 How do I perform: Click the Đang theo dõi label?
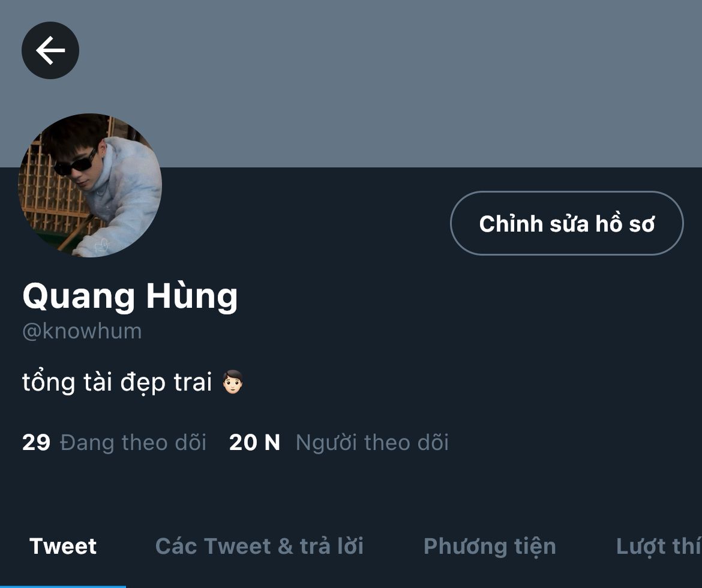pyautogui.click(x=133, y=442)
